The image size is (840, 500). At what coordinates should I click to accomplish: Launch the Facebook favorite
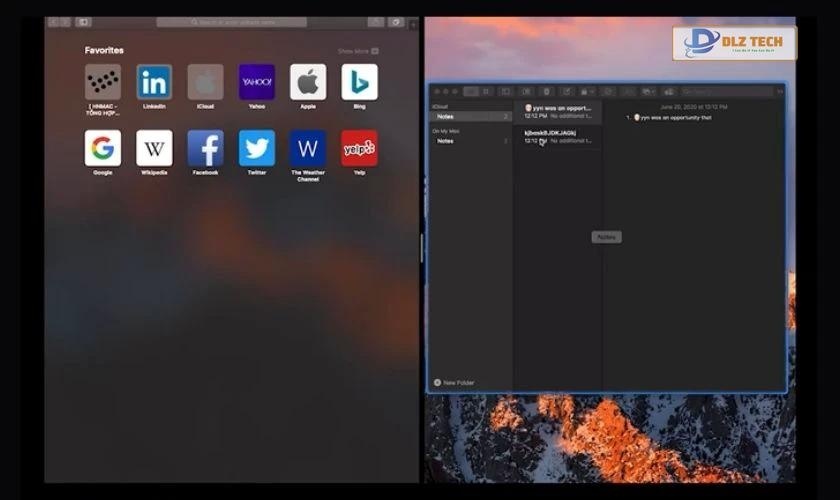pos(205,148)
